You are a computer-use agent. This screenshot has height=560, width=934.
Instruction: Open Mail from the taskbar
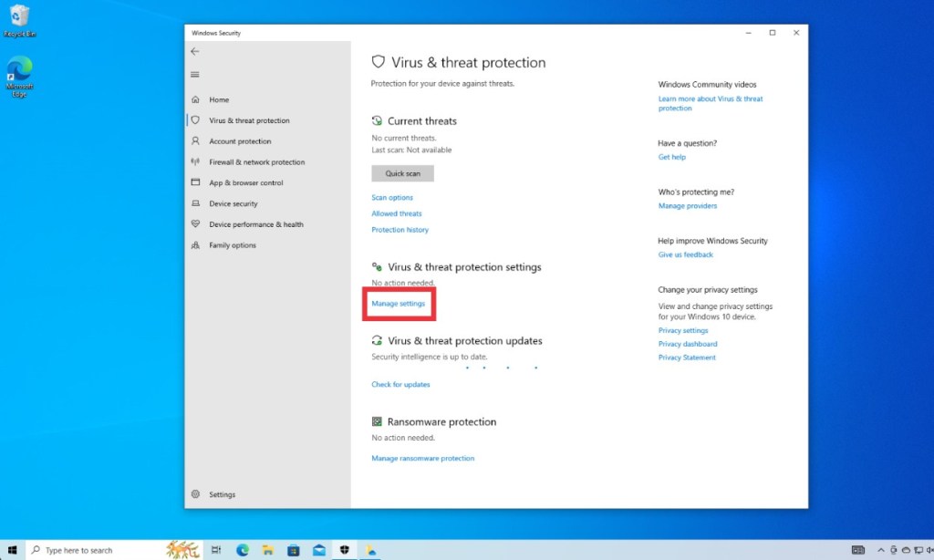point(319,550)
